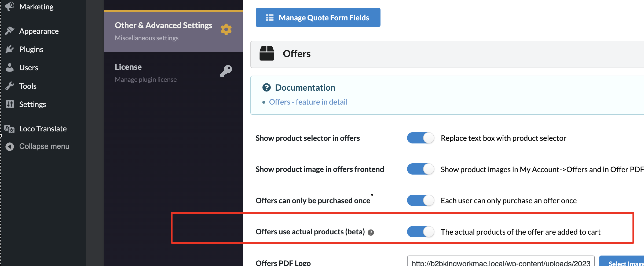Open Marketing menu item
This screenshot has height=266, width=644.
coord(36,7)
